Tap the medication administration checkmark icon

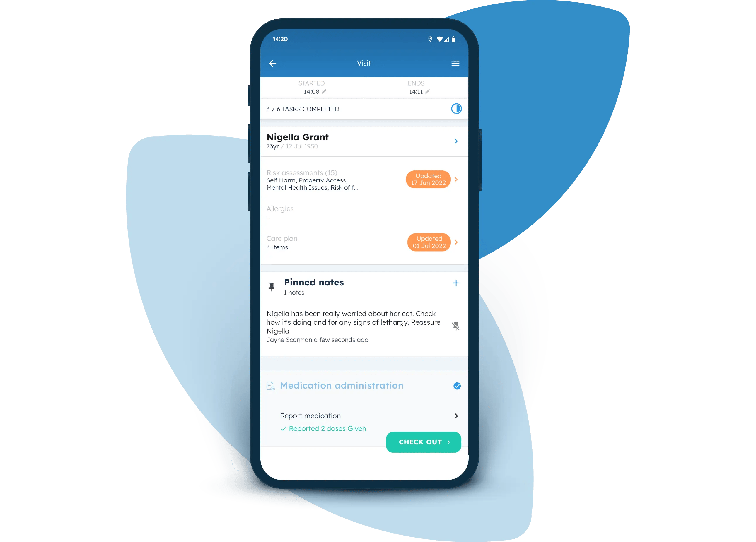(456, 385)
